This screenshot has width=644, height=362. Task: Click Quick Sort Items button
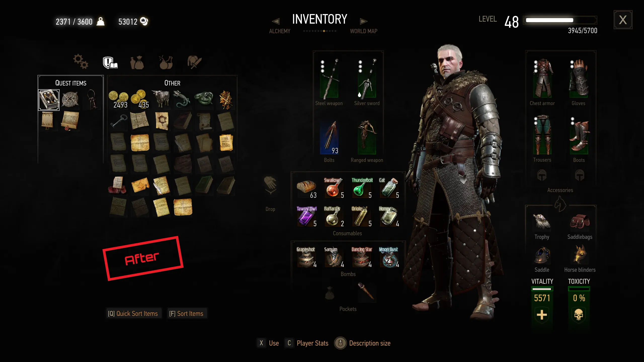133,313
